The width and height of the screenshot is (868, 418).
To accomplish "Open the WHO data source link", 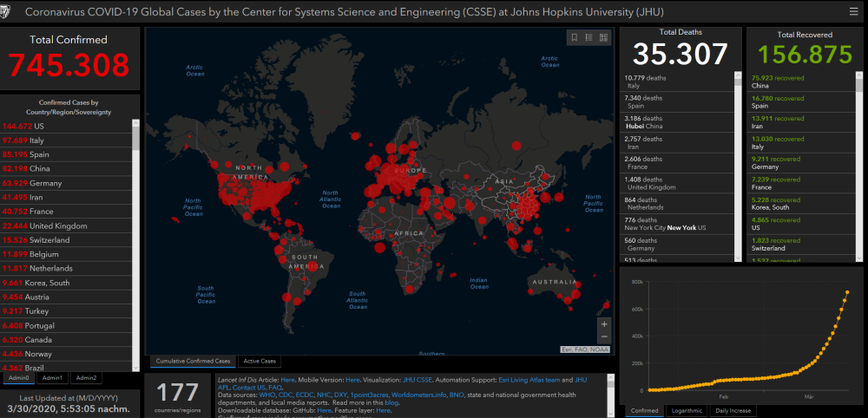I will (x=266, y=395).
